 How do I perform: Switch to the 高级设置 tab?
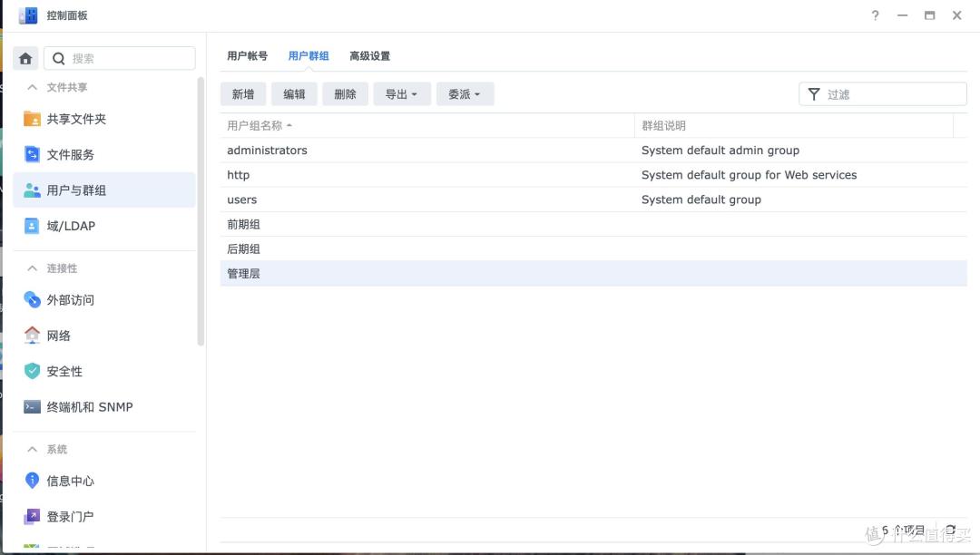(x=370, y=55)
